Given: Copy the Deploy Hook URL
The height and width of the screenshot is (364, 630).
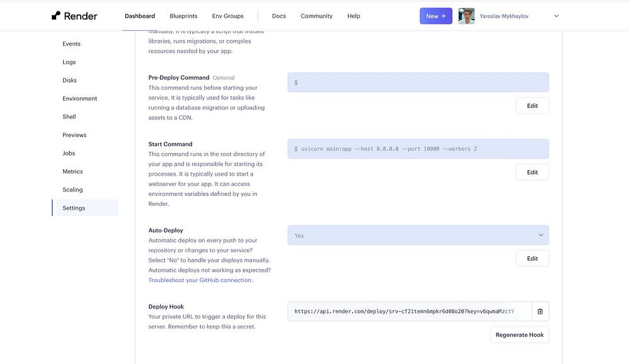Looking at the screenshot, I should 540,311.
